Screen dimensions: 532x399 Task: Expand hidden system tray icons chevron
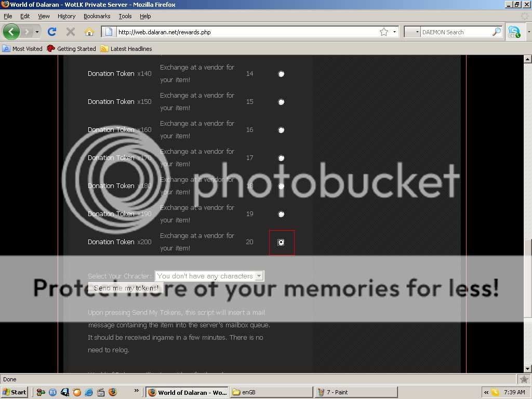click(x=486, y=392)
